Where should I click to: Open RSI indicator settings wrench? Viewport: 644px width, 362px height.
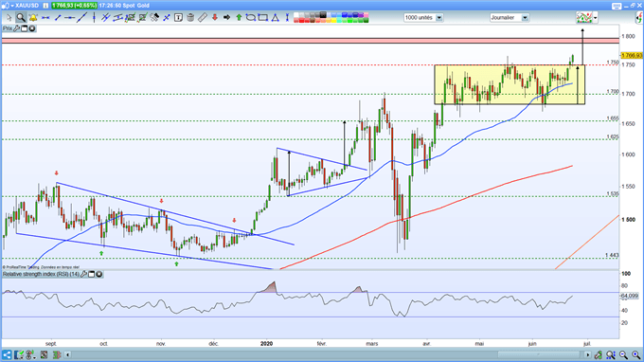click(x=83, y=274)
